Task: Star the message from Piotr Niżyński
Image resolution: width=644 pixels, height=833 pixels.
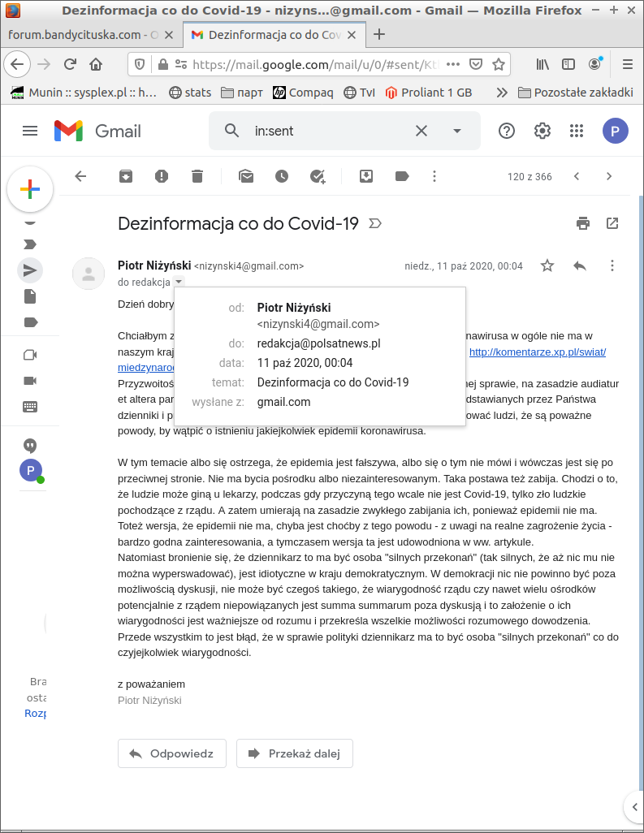Action: pos(547,265)
